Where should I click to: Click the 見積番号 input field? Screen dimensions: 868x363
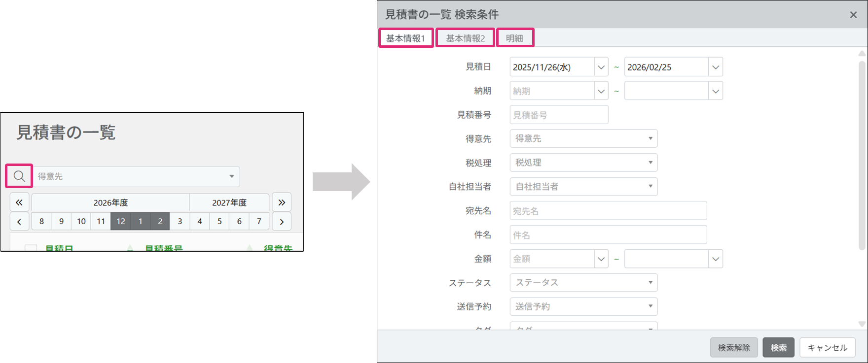pyautogui.click(x=559, y=115)
